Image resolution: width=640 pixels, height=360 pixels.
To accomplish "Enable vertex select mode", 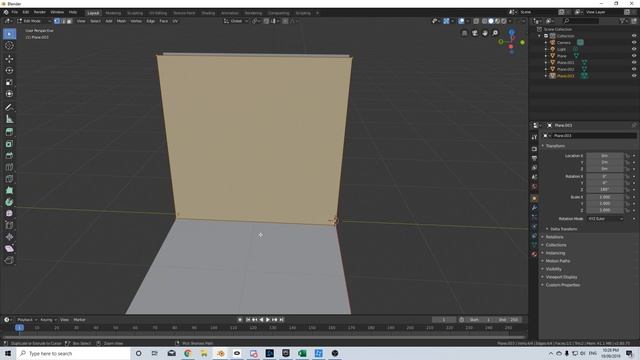I will click(57, 21).
